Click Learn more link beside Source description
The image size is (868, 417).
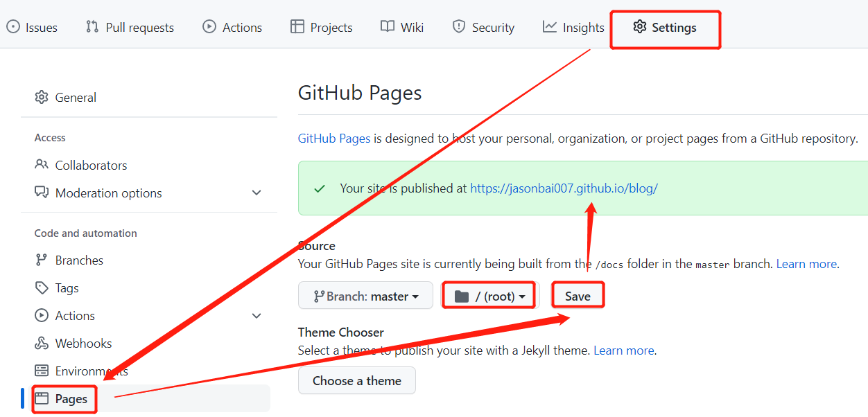(806, 264)
